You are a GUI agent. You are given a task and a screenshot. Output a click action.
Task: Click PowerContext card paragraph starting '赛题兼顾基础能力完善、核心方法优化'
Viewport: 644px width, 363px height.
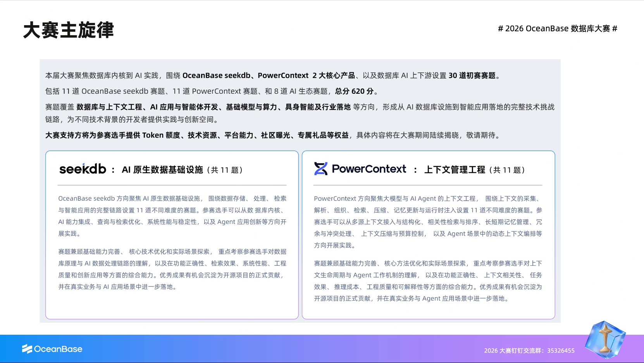click(x=428, y=281)
